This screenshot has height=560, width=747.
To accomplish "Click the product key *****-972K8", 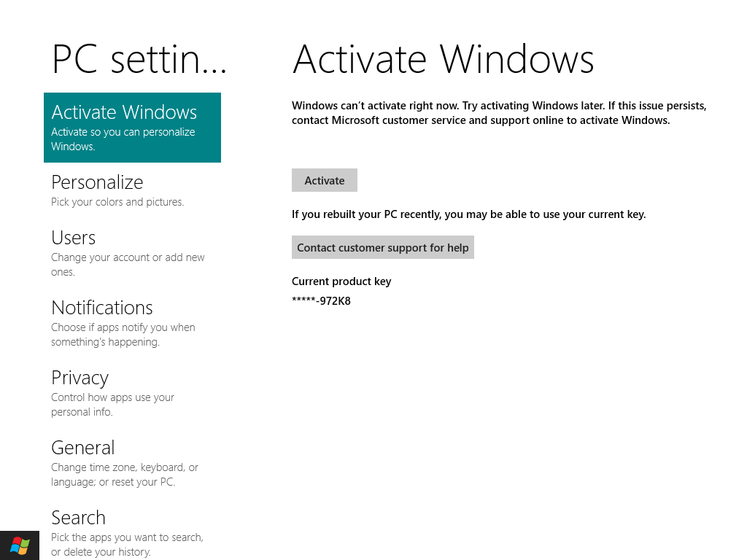I will point(322,301).
